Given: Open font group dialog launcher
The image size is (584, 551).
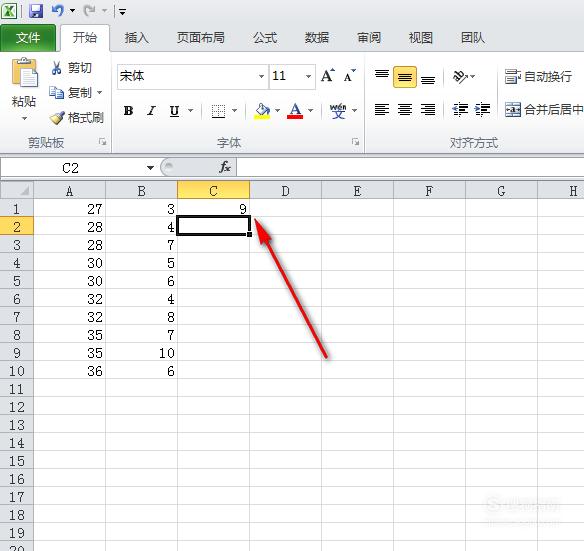Looking at the screenshot, I should tap(355, 142).
